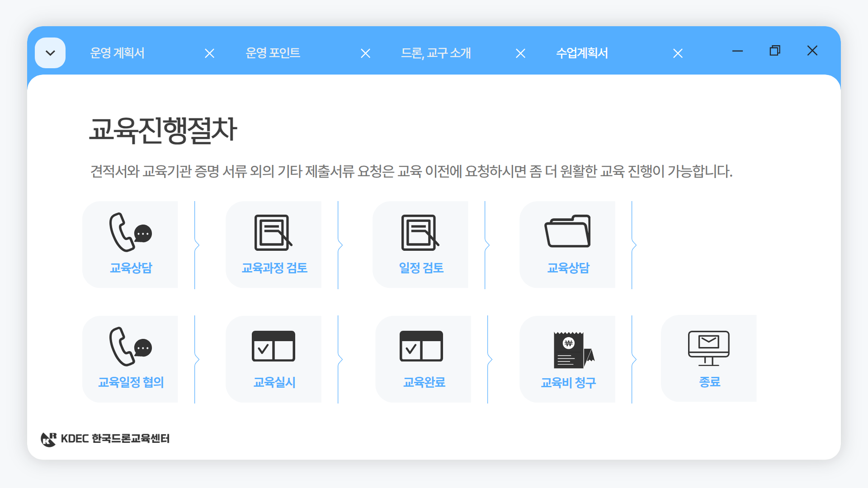The image size is (868, 488).
Task: Collapse the tab list using the down arrow
Action: (x=50, y=52)
